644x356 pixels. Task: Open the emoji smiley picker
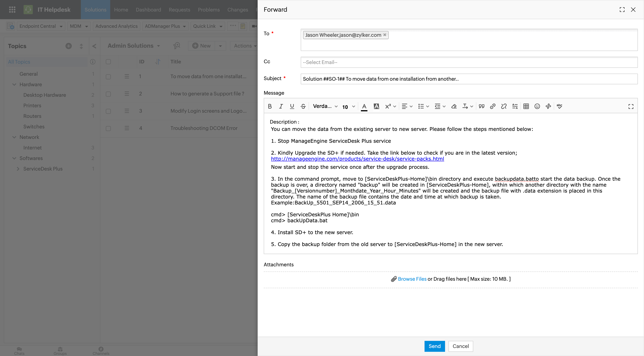click(x=537, y=106)
